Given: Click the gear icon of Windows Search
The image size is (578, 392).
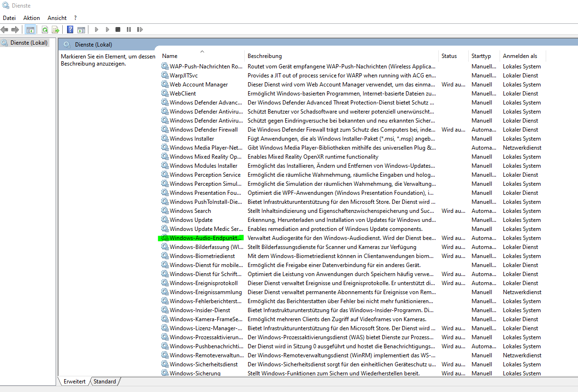Looking at the screenshot, I should click(165, 211).
